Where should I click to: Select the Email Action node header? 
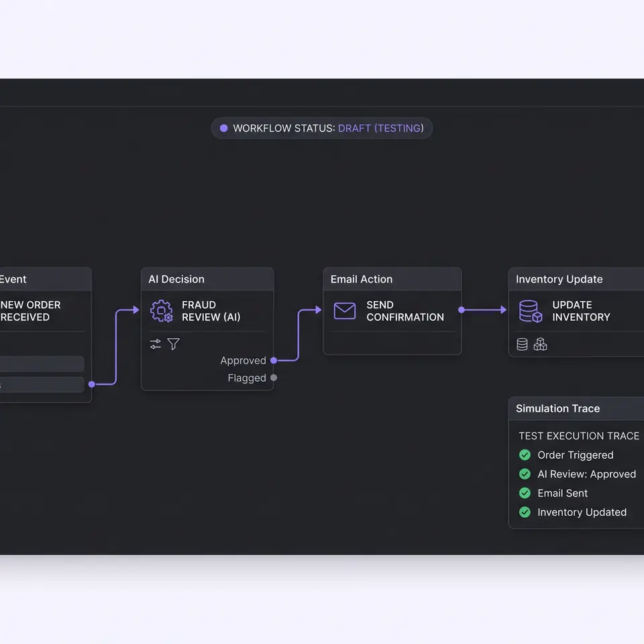click(392, 279)
